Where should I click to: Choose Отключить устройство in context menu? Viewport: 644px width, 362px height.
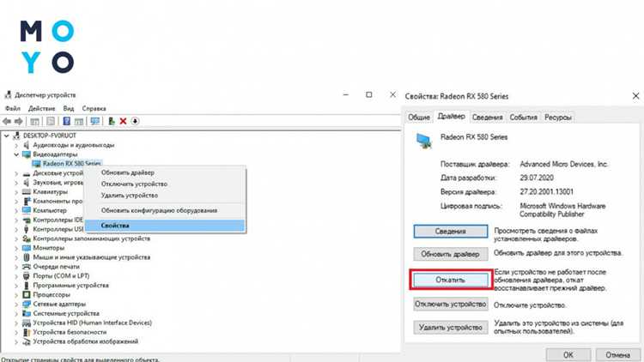click(164, 184)
